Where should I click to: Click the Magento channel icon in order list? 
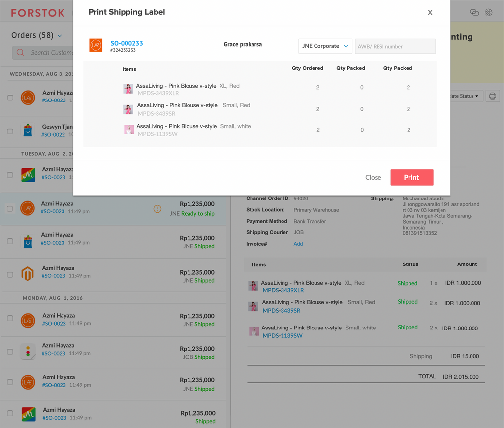click(28, 274)
